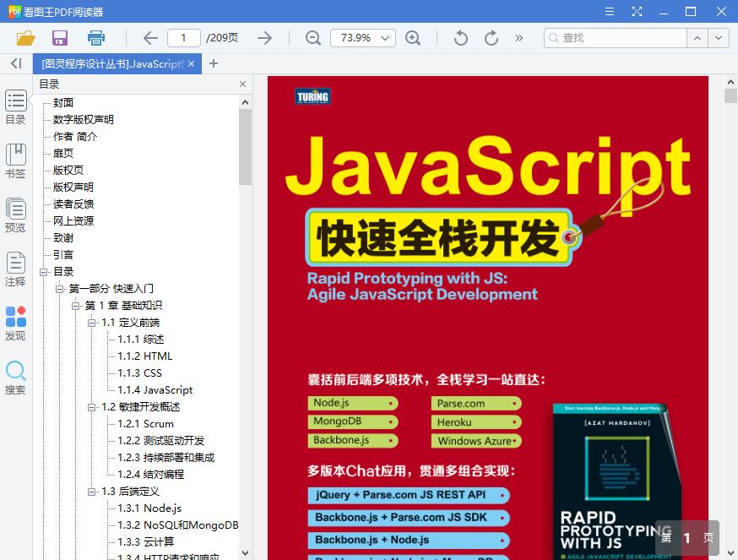Add a new tab with plus button

pyautogui.click(x=214, y=63)
